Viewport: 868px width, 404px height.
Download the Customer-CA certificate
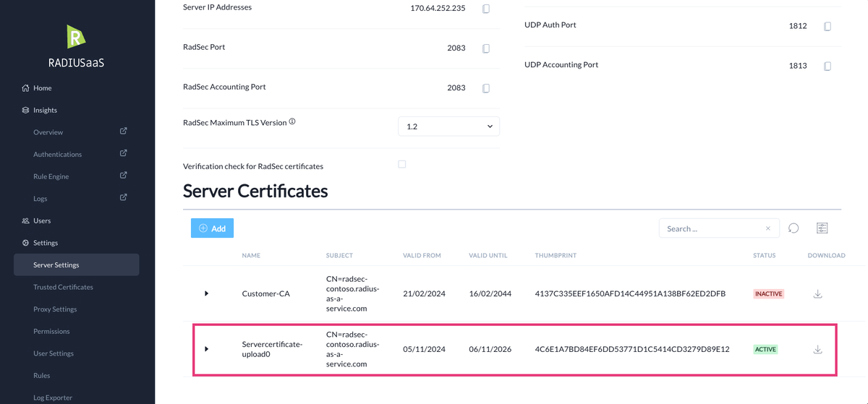[818, 294]
